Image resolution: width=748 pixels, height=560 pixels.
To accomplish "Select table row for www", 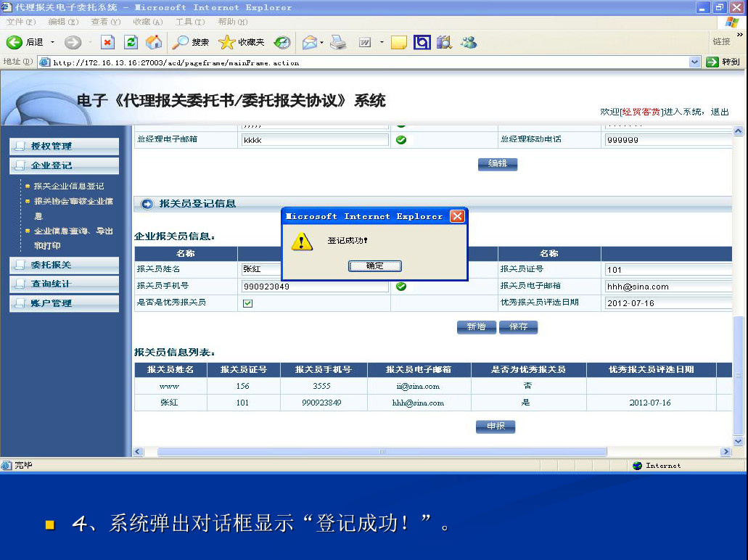I will coord(433,386).
